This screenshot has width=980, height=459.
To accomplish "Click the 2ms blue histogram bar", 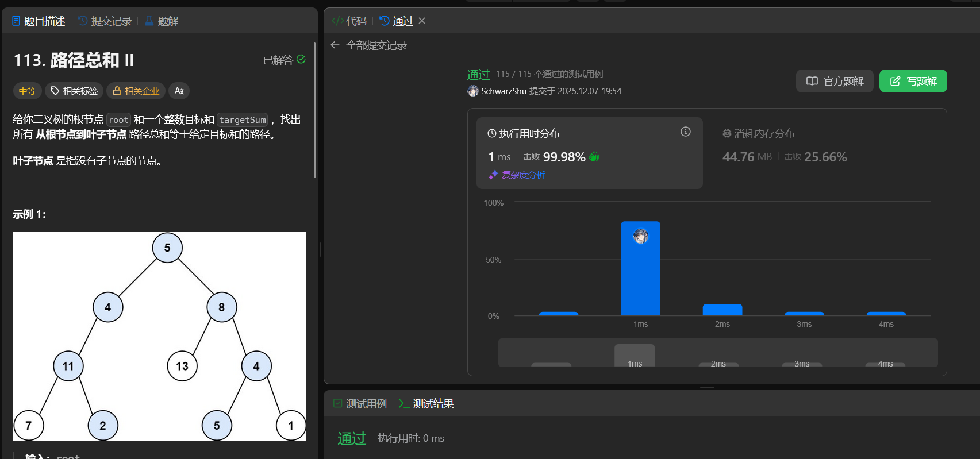I will (722, 310).
